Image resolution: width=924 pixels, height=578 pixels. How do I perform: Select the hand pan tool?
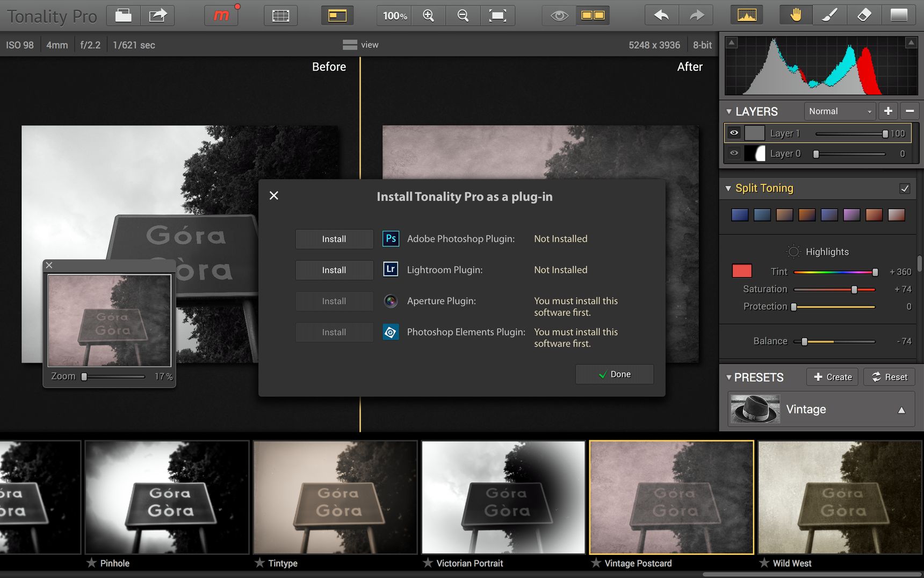point(796,16)
